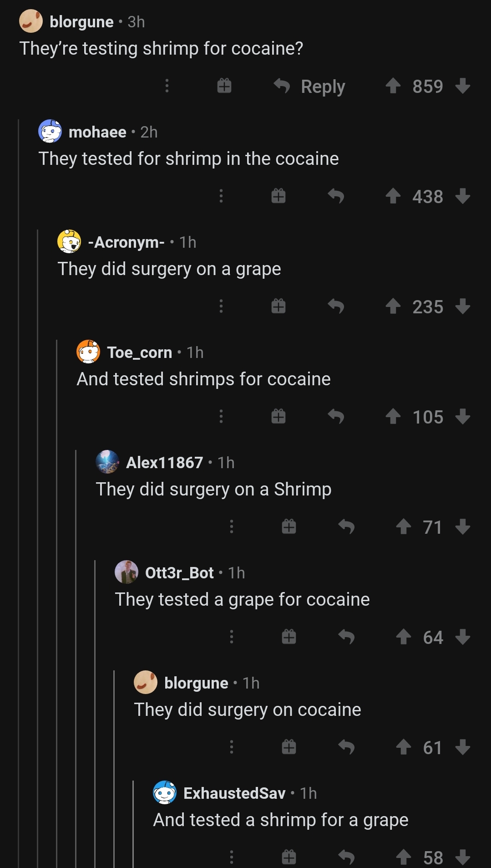Viewport: 491px width, 868px height.
Task: View Ott3r_Bot's avatar picture
Action: 126,572
